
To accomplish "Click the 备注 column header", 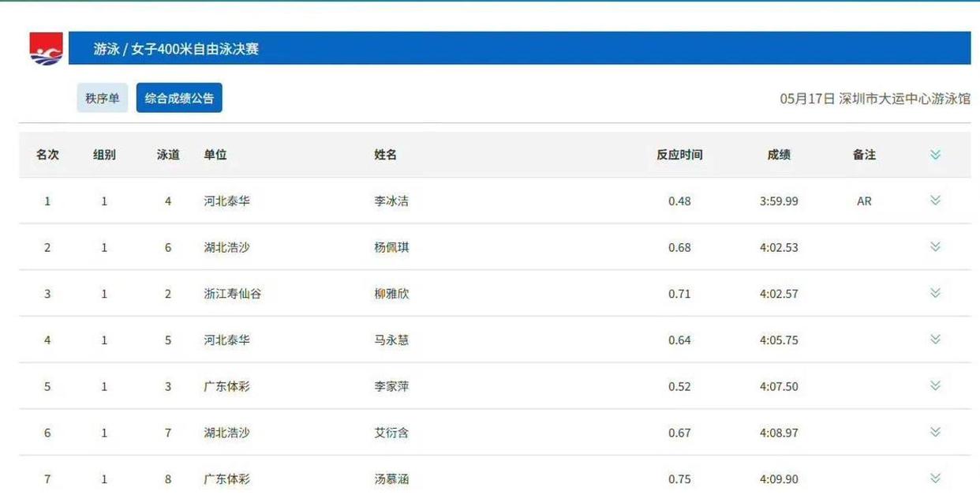I will 864,155.
